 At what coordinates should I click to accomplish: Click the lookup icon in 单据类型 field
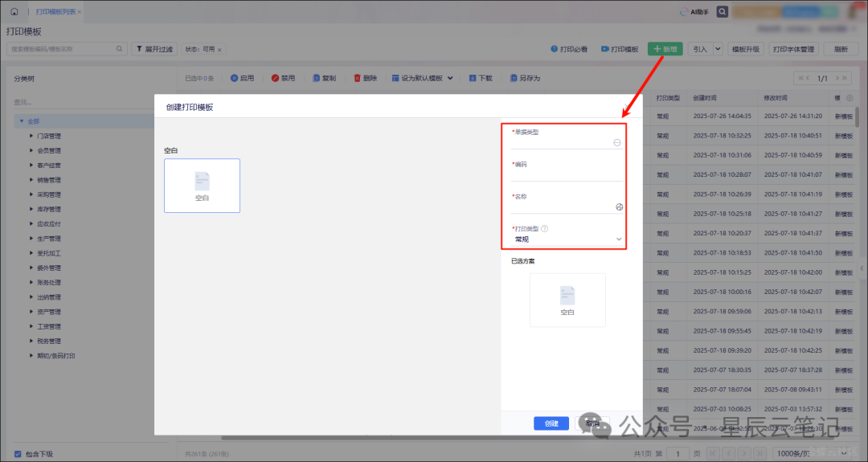617,142
